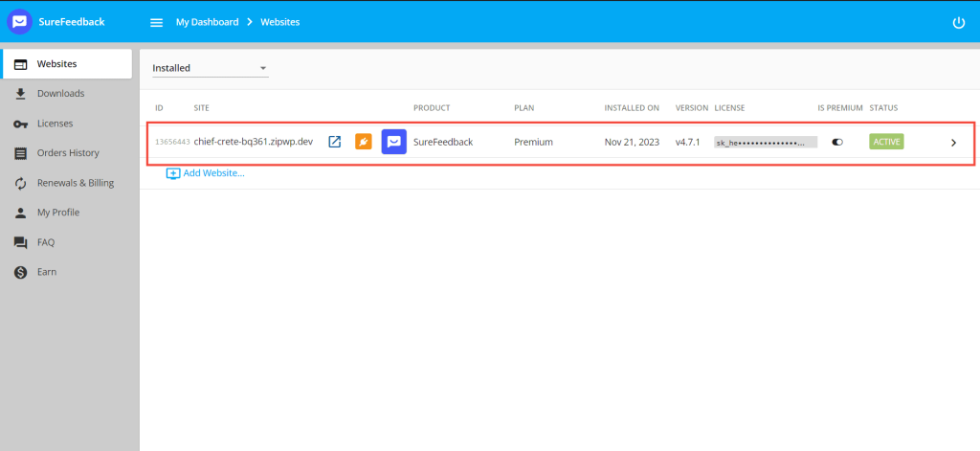Go to My Profile
The image size is (980, 451).
coord(58,213)
